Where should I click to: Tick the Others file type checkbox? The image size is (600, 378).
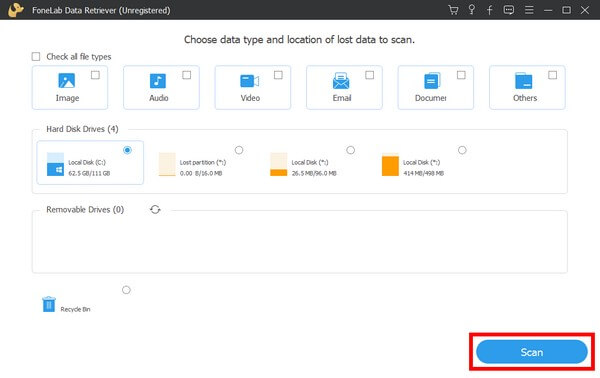click(x=553, y=75)
